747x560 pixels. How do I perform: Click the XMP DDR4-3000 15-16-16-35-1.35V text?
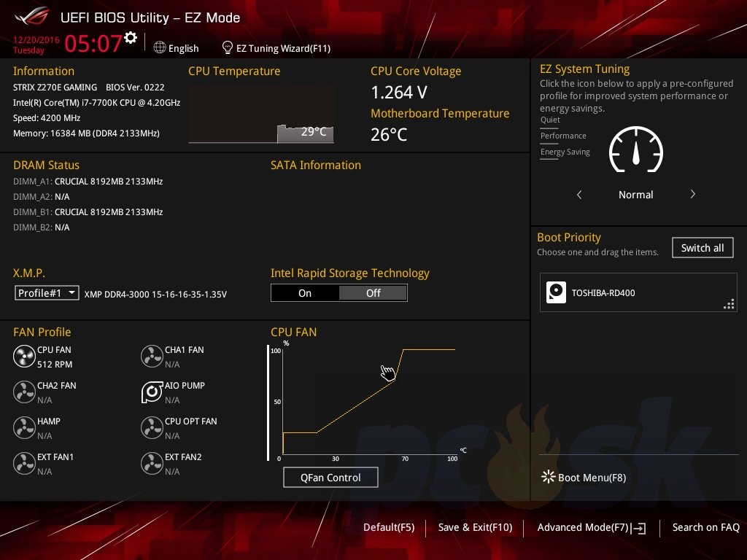[x=155, y=295]
